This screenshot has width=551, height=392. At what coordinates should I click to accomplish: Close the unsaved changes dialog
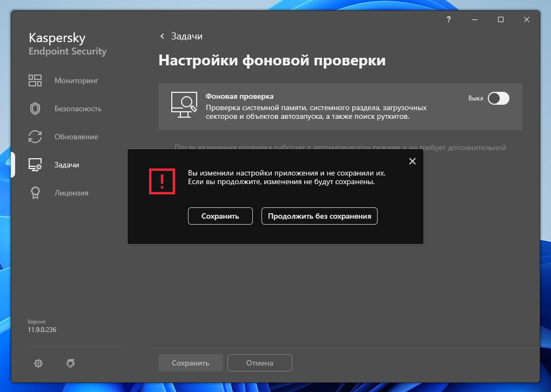pos(413,161)
